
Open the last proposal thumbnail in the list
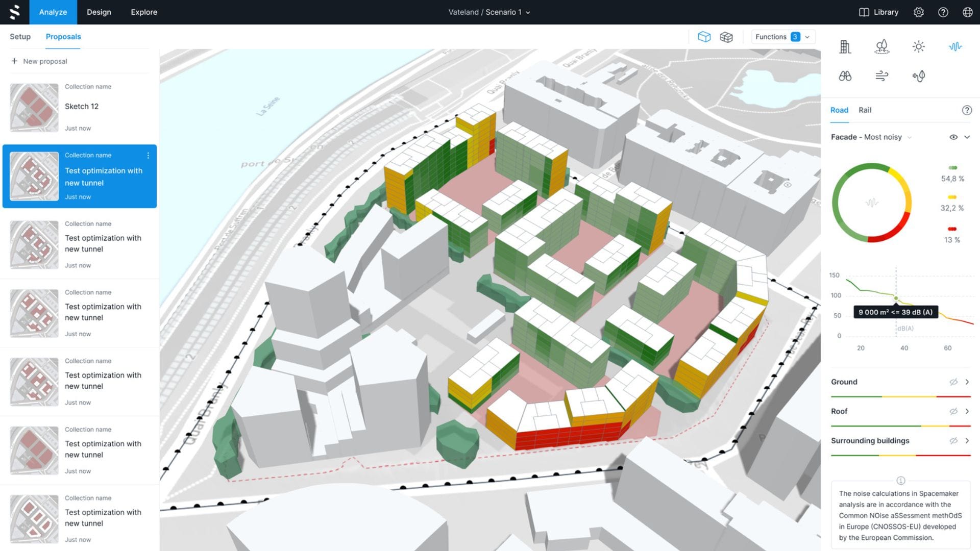point(34,519)
